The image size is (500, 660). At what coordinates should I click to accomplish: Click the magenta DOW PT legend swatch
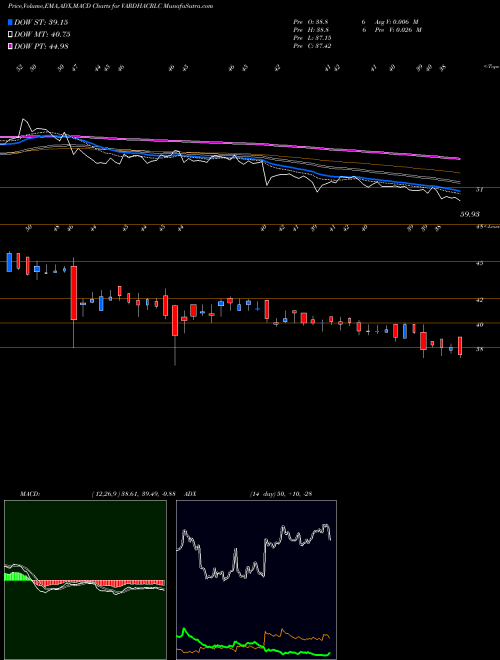click(x=10, y=46)
